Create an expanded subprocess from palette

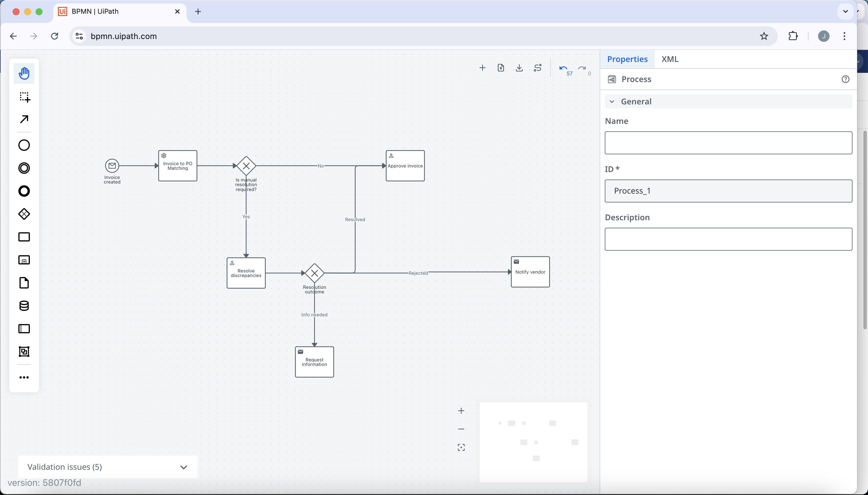(x=24, y=260)
